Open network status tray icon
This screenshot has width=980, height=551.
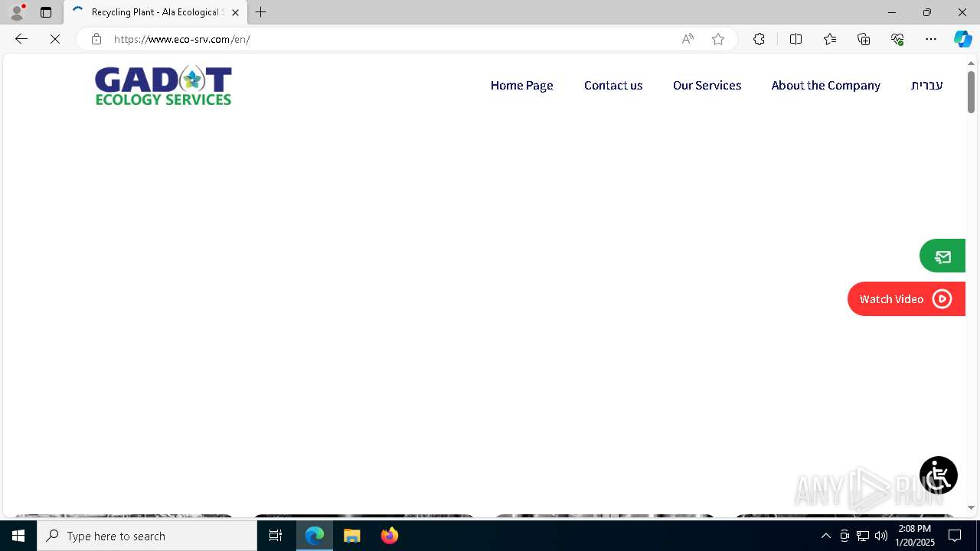click(x=863, y=536)
